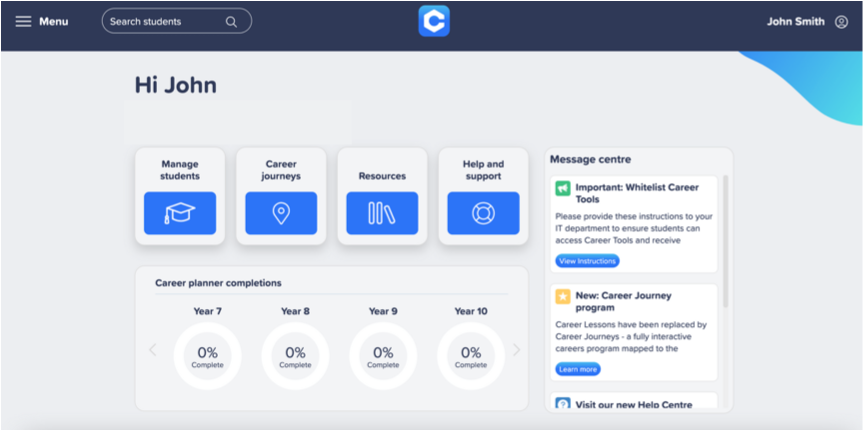Open the Help and support card title
The image size is (863, 430).
click(x=483, y=170)
